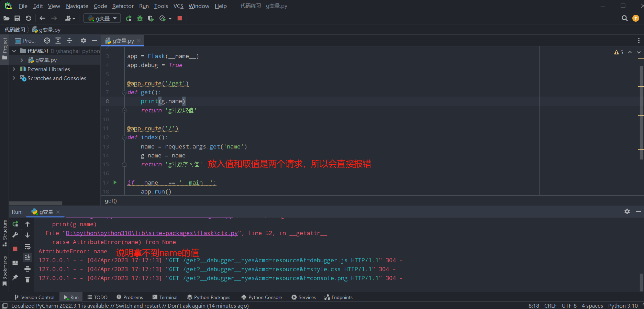
Task: Change the CRLF line separator setting
Action: coord(550,306)
